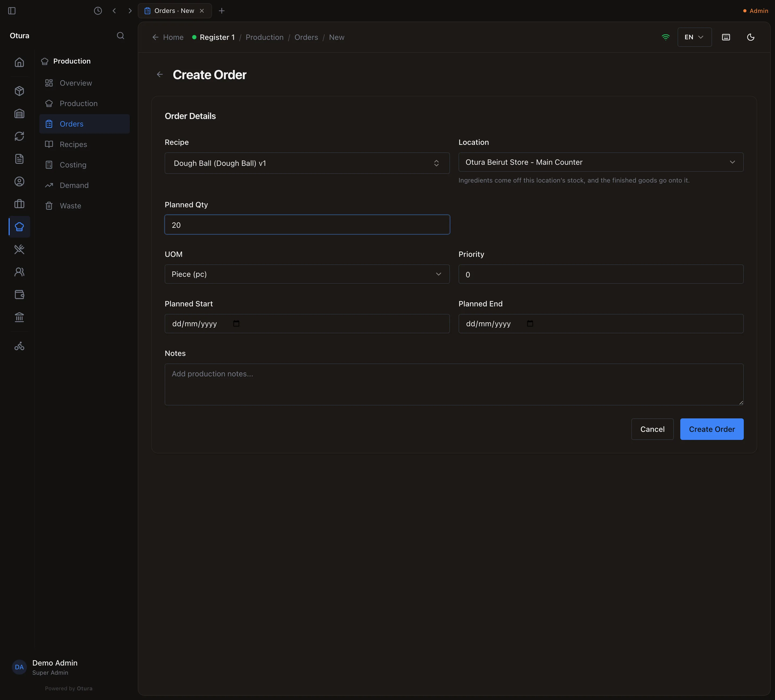Open the briefcase icon in rail
The height and width of the screenshot is (700, 775).
19,204
